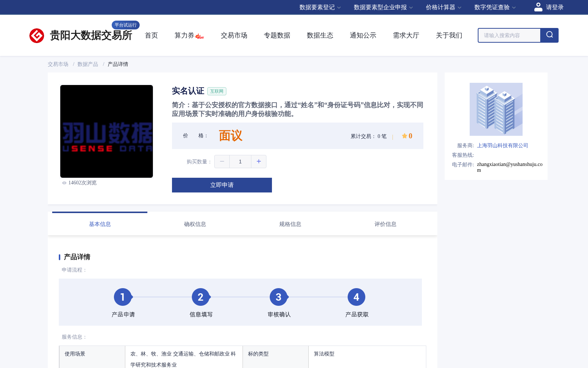Click the step 2 信息填写 circle
This screenshot has width=588, height=368.
[x=201, y=297]
